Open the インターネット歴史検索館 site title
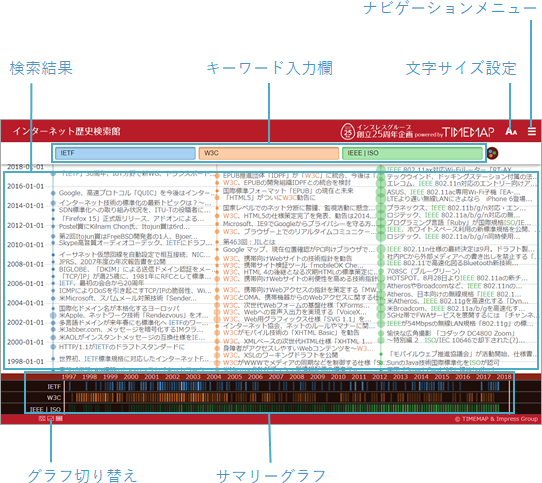The width and height of the screenshot is (542, 483). [x=67, y=131]
